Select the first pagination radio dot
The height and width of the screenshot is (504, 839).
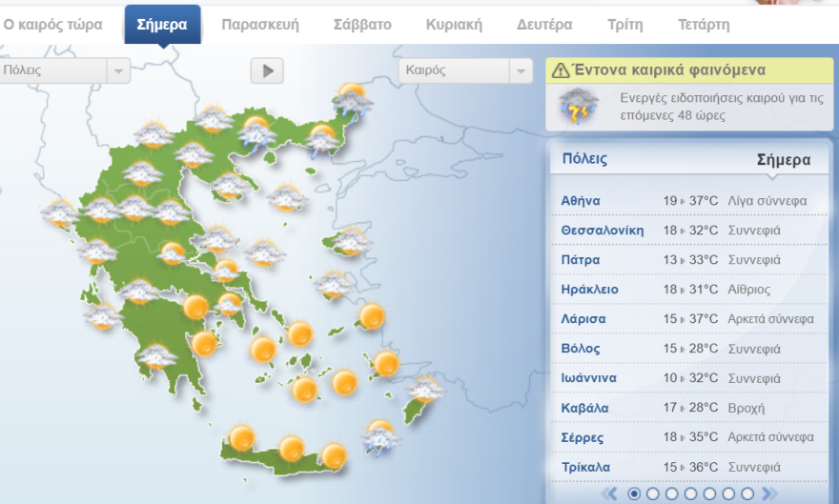click(634, 494)
